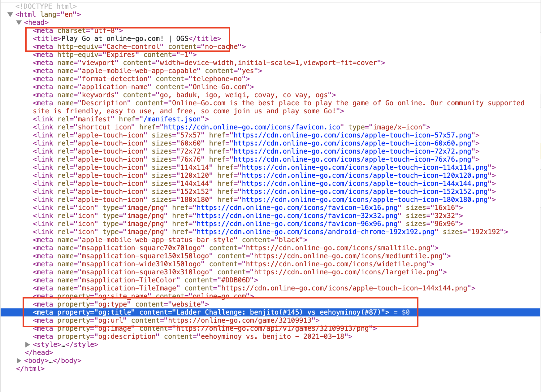Select the closing head tag
541x392 pixels.
[x=39, y=353]
